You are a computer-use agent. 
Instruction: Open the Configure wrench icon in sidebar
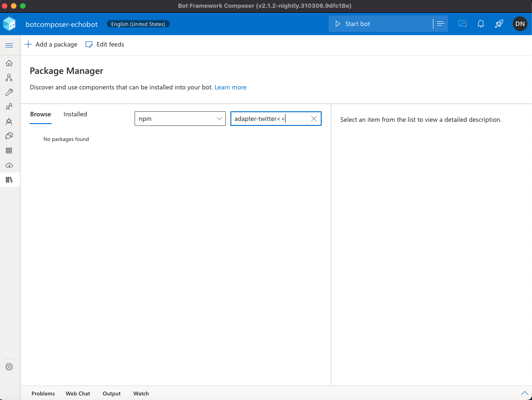9,92
